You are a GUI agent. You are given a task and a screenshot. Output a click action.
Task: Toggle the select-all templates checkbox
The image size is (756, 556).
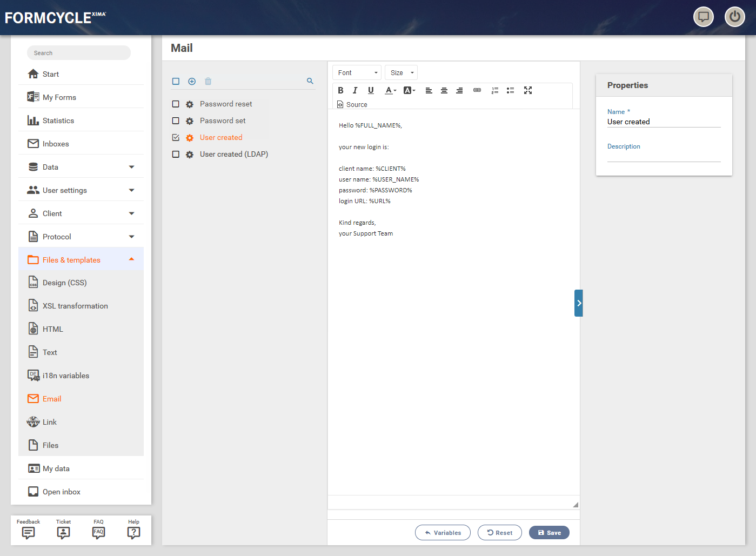(x=176, y=82)
